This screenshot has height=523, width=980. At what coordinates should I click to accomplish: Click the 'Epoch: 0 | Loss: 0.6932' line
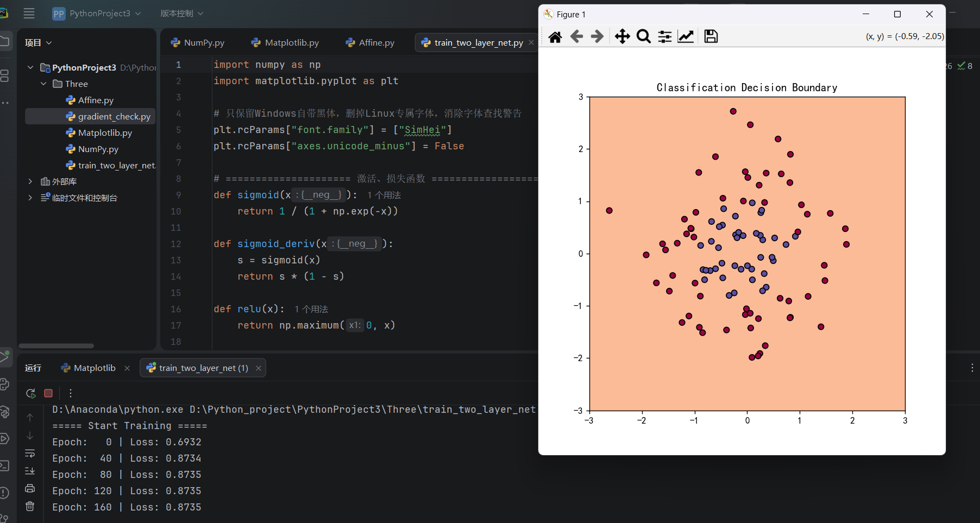[x=127, y=442]
